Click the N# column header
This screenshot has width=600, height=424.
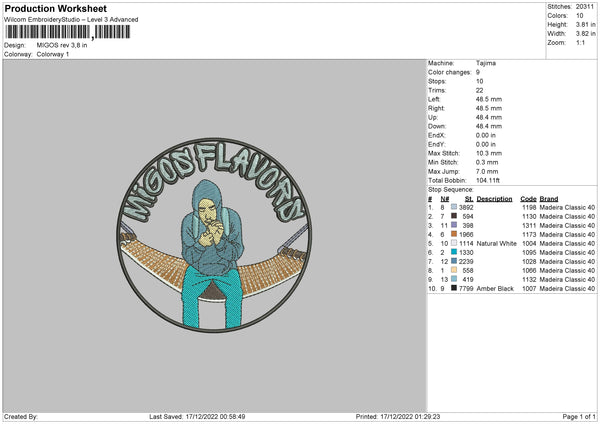(445, 199)
